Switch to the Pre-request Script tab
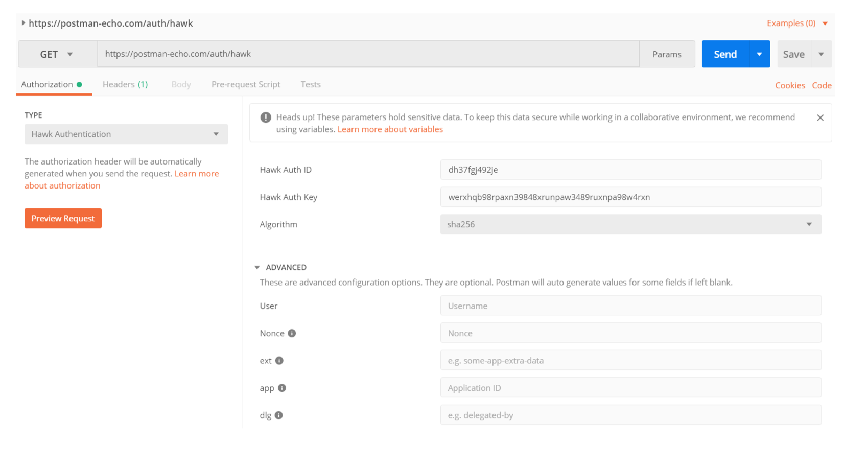The image size is (868, 470). [246, 84]
